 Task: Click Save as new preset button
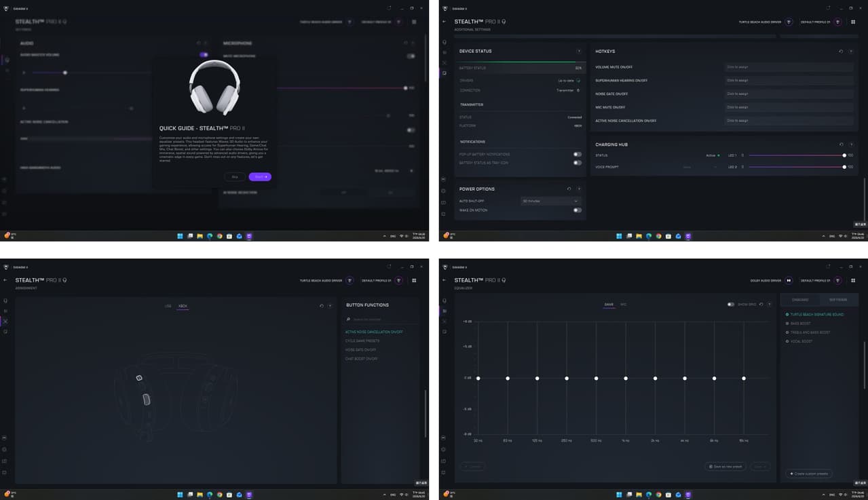tap(727, 466)
